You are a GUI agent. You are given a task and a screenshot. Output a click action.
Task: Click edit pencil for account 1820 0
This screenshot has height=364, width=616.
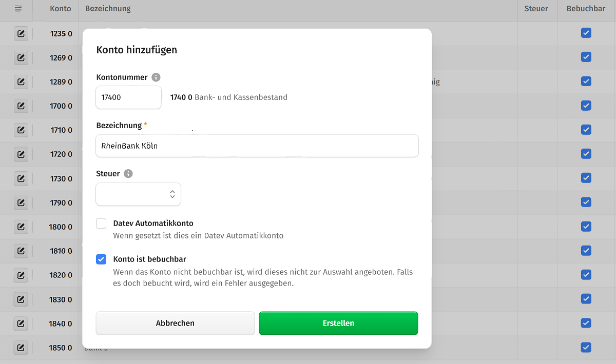pyautogui.click(x=21, y=275)
